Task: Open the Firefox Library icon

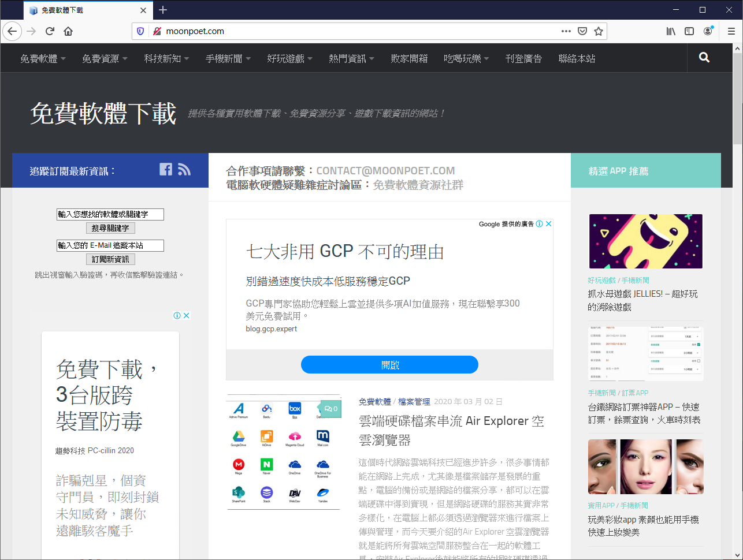Action: click(x=671, y=31)
